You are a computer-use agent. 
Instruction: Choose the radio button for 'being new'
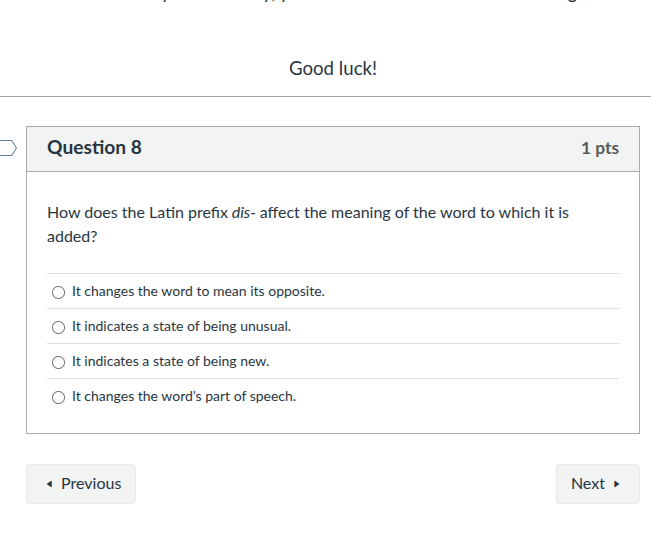tap(59, 362)
